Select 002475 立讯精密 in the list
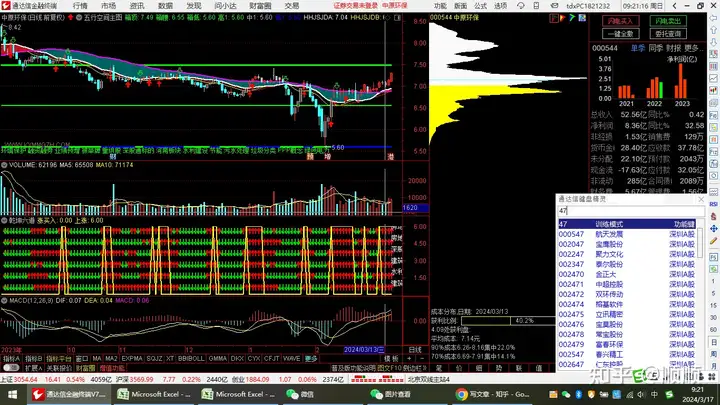Screen dimensions: 720x405 pos(626,315)
